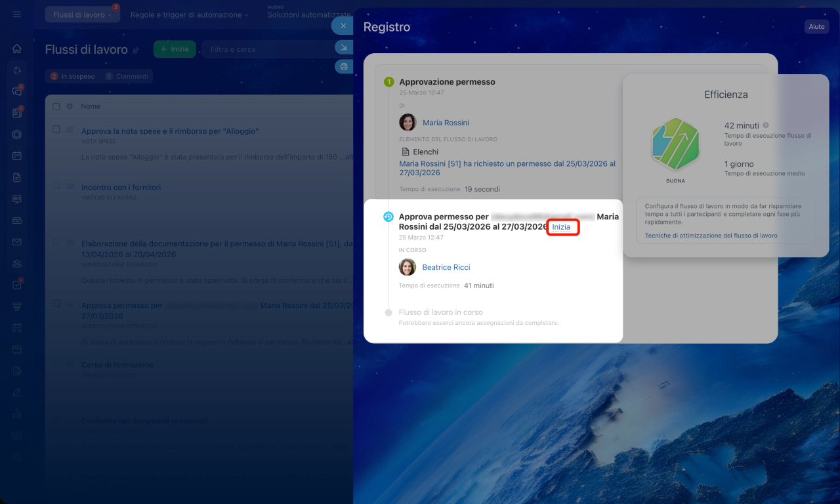Open chat messenger icon in sidebar
Screen dimensions: 840x504
click(x=17, y=91)
